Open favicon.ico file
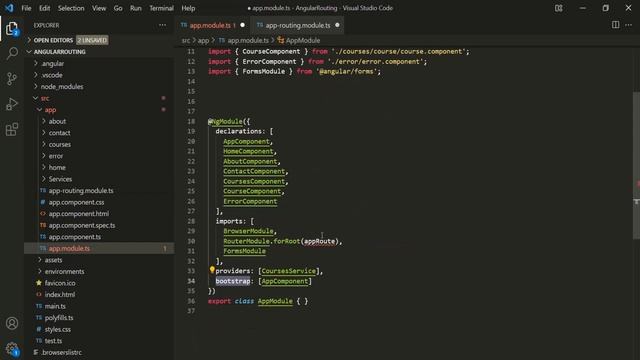Image resolution: width=640 pixels, height=360 pixels. [x=60, y=283]
